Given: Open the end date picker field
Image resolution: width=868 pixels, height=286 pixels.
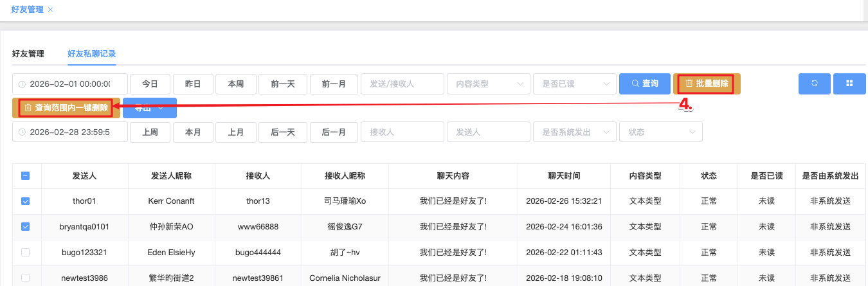Looking at the screenshot, I should (69, 132).
